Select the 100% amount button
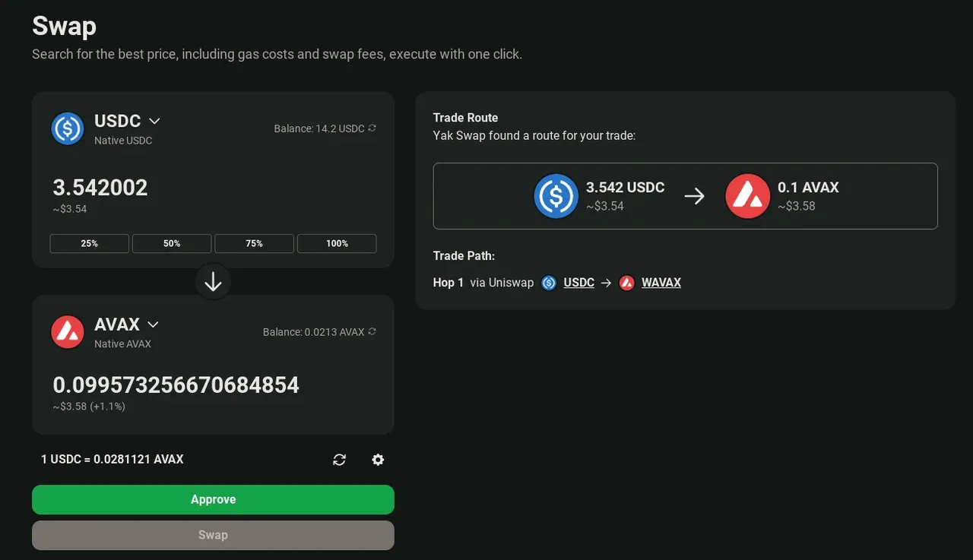Screen dimensions: 973x560 coord(337,243)
